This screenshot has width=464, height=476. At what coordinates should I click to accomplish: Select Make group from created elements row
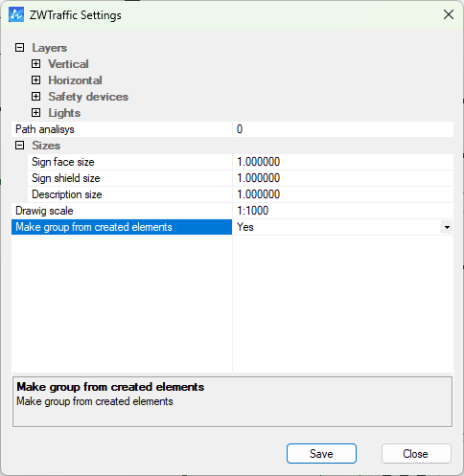(122, 227)
